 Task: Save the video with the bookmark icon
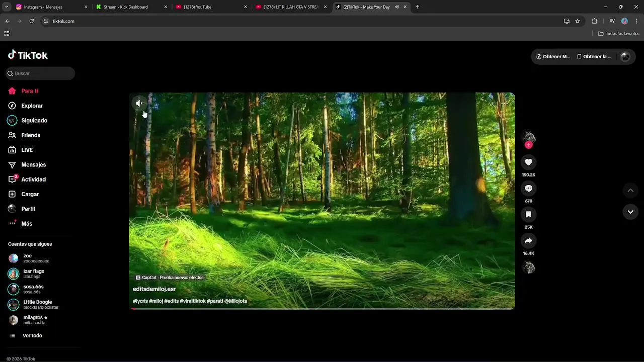point(528,214)
